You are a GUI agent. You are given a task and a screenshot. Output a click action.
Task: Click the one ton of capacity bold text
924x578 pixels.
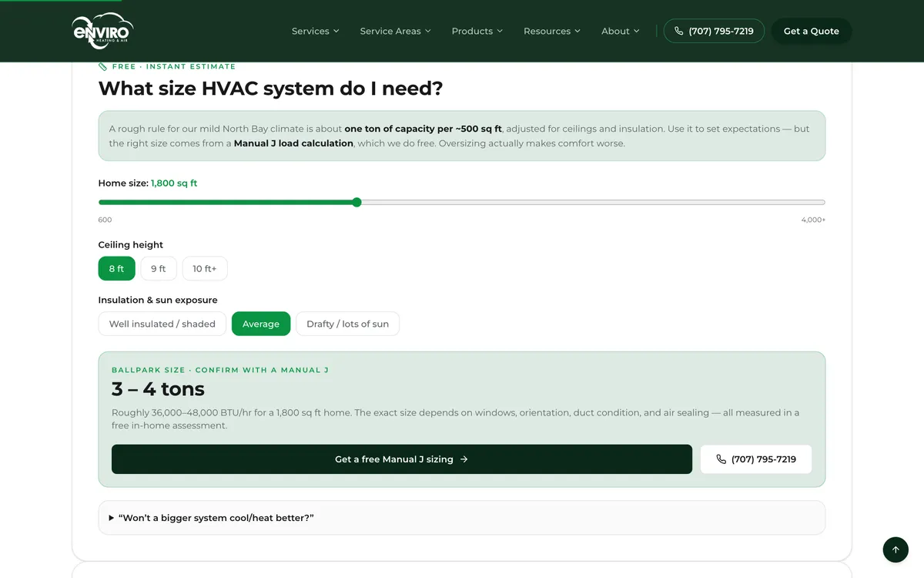point(423,129)
